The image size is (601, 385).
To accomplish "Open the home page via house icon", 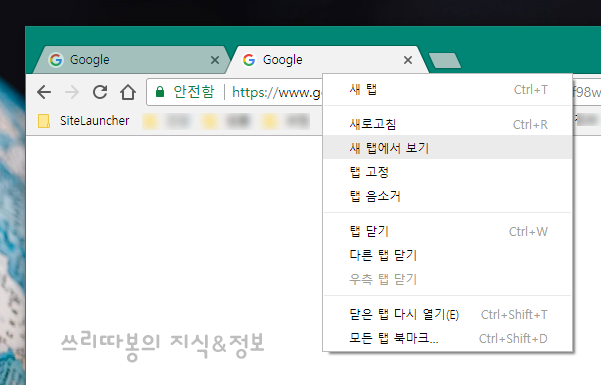I will (x=128, y=92).
